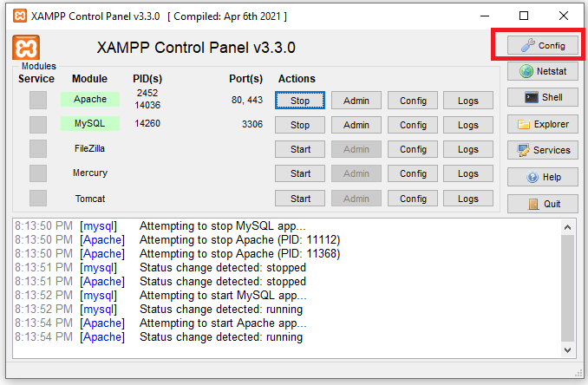
Task: Minimize the XAMPP Control Panel window
Action: click(485, 16)
